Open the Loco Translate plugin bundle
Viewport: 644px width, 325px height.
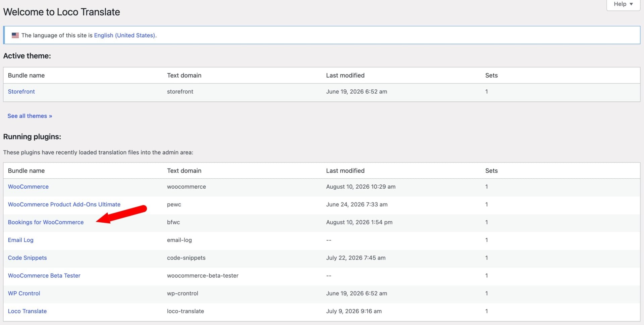27,311
